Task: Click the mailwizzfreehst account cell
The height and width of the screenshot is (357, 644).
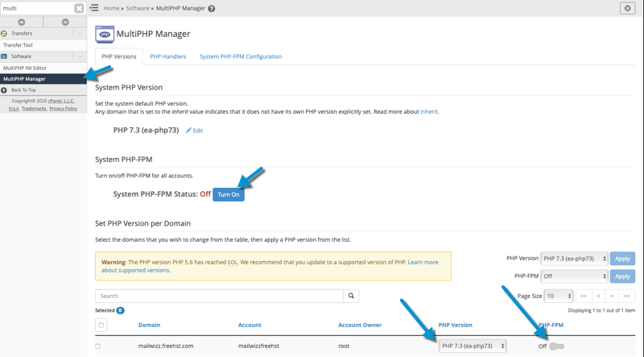Action: pos(258,347)
